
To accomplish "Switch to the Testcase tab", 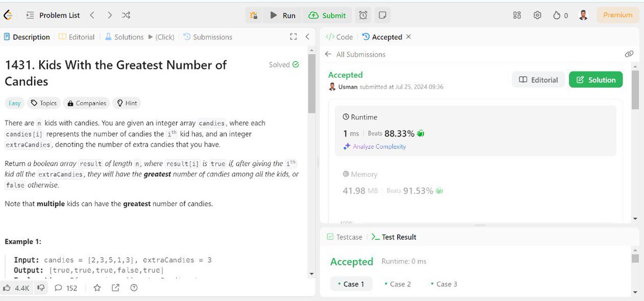I will pyautogui.click(x=344, y=237).
